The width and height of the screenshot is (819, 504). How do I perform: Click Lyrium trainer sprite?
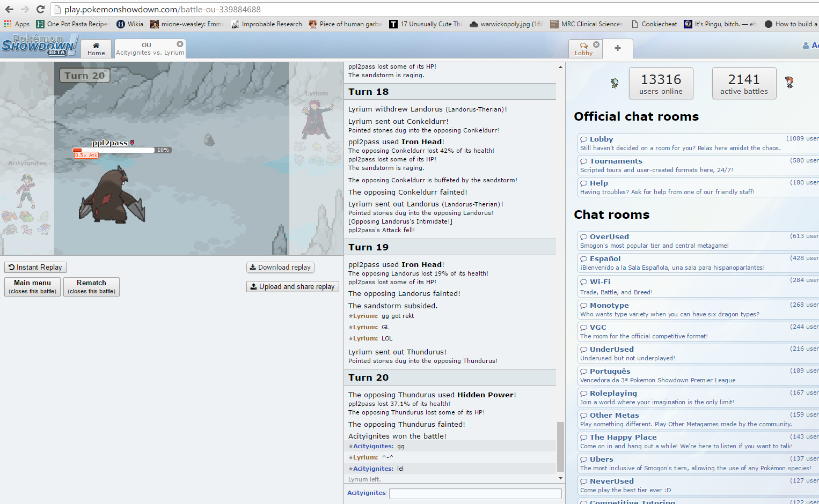[x=318, y=121]
